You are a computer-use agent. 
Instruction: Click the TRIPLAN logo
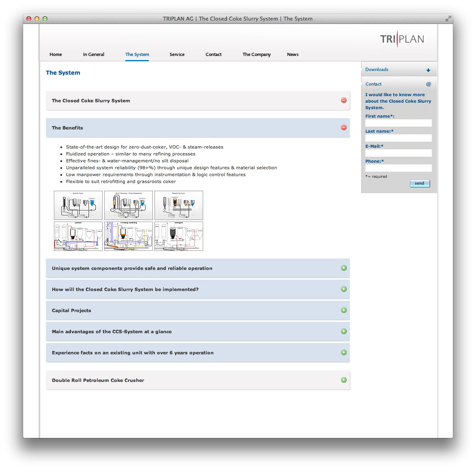coord(402,39)
